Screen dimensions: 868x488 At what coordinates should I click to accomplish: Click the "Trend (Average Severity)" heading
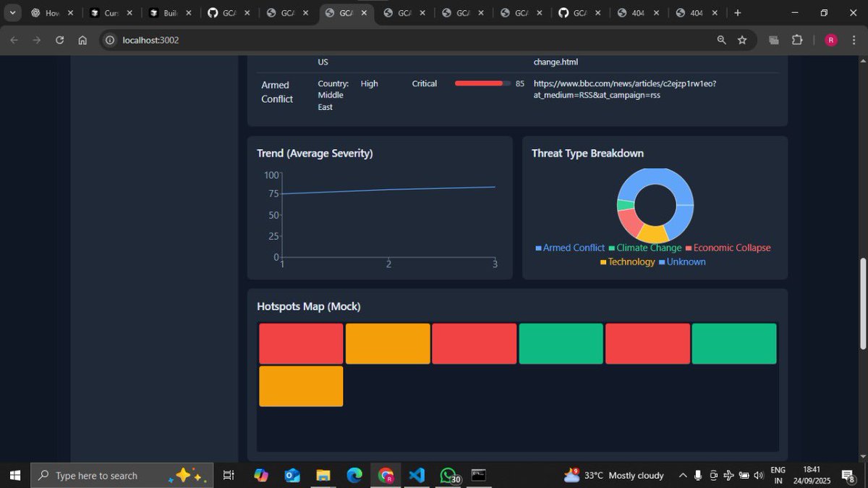[315, 153]
